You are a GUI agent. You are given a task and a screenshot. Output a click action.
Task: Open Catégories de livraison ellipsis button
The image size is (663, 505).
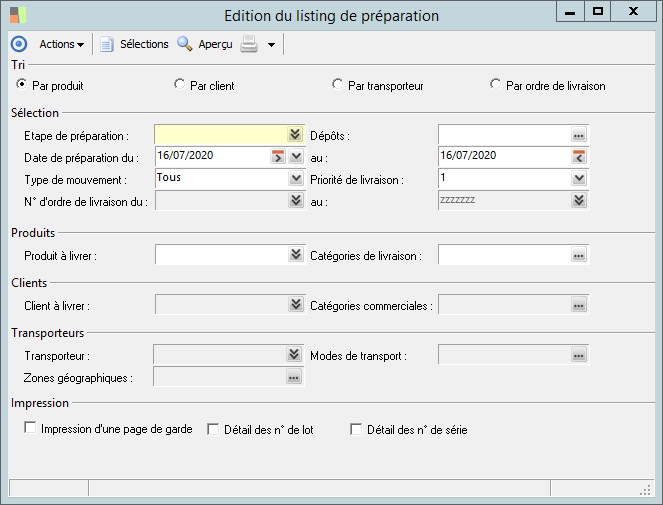578,256
